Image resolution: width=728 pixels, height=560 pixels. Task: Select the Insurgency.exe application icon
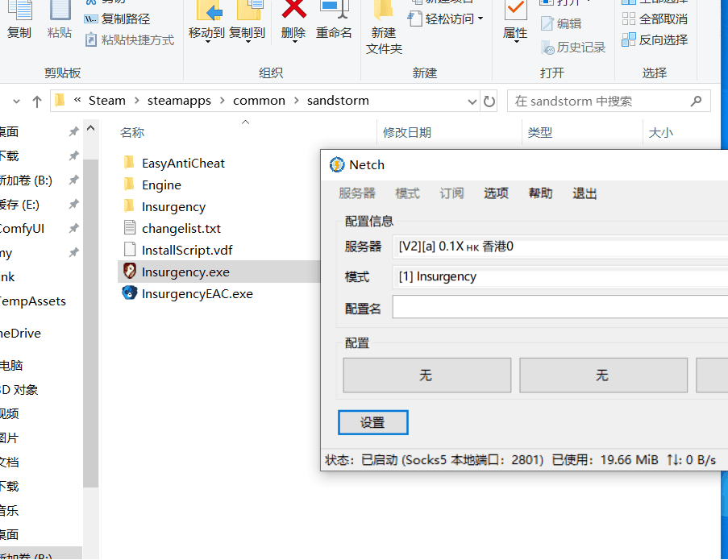pos(130,272)
